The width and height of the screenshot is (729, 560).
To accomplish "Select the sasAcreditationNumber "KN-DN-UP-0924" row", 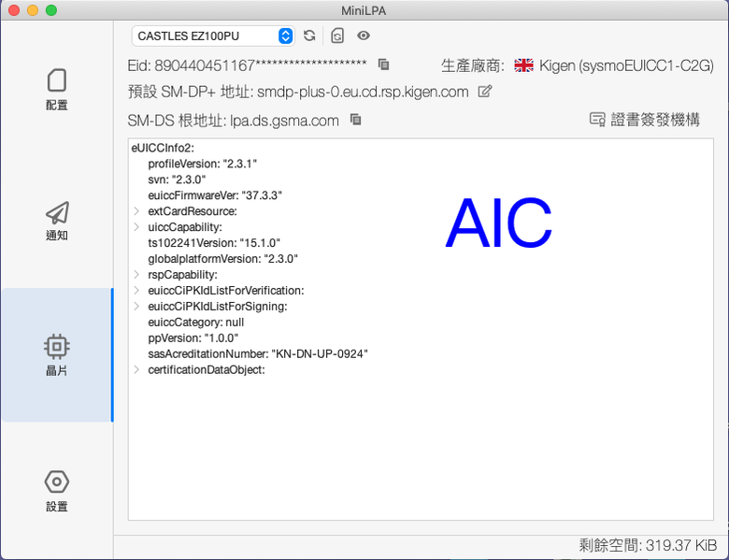I will pyautogui.click(x=258, y=354).
